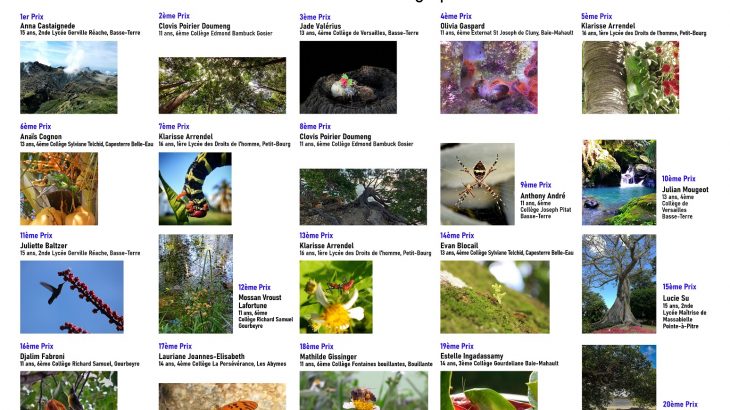
Task: Open Olivia Gaspard's coral reef photo
Action: 489,77
